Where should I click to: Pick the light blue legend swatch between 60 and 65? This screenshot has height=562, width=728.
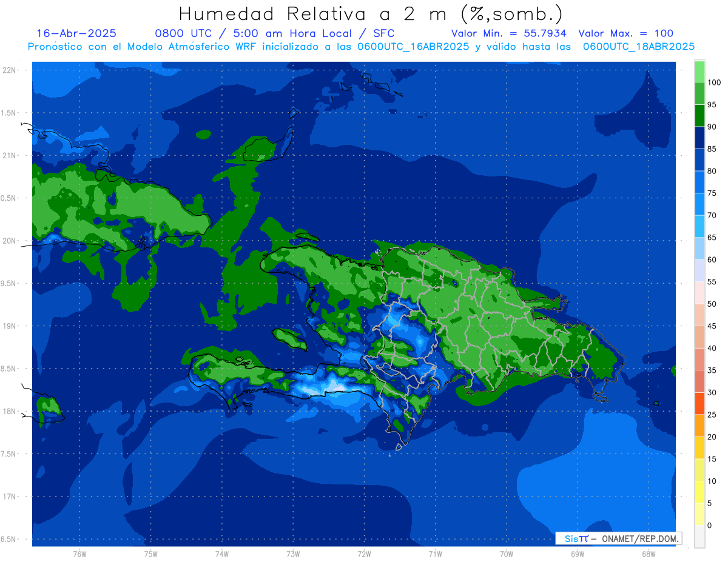[x=699, y=249]
